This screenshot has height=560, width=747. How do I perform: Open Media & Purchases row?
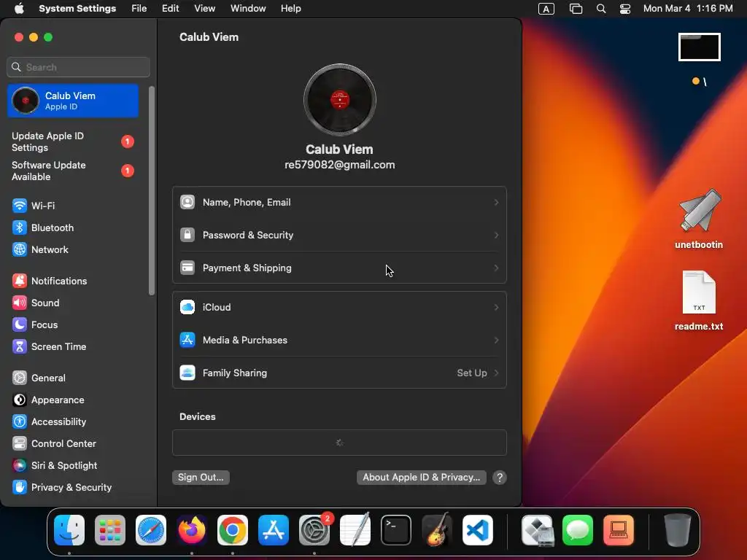(339, 340)
